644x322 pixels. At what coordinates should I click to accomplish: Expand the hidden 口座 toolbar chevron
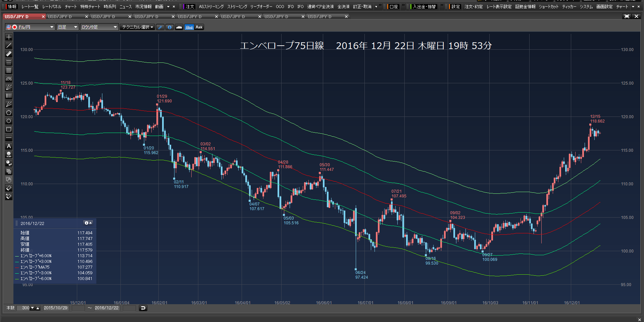403,5
